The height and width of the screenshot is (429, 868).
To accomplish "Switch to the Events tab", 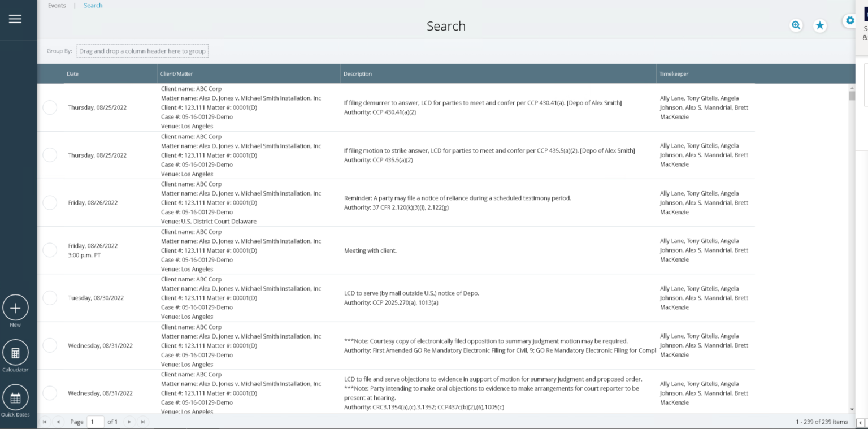I will [57, 6].
